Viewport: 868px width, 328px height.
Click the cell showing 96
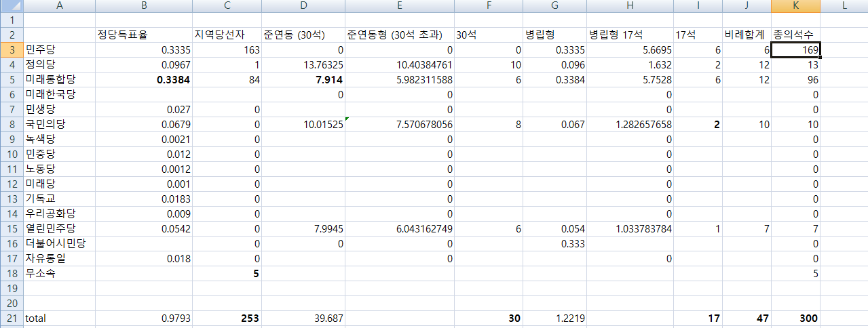[795, 80]
